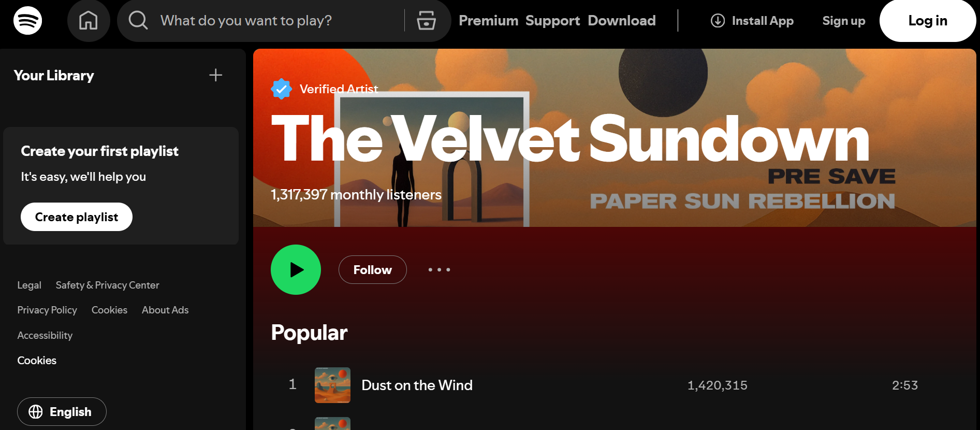This screenshot has width=980, height=430.
Task: Follow The Velvet Sundown artist
Action: tap(372, 269)
